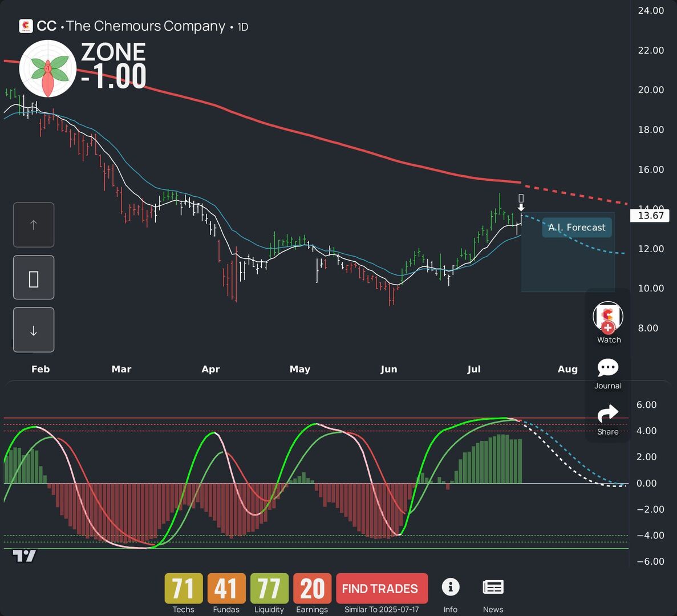Click the −2.00 oscillator axis label
The width and height of the screenshot is (677, 616).
point(650,509)
